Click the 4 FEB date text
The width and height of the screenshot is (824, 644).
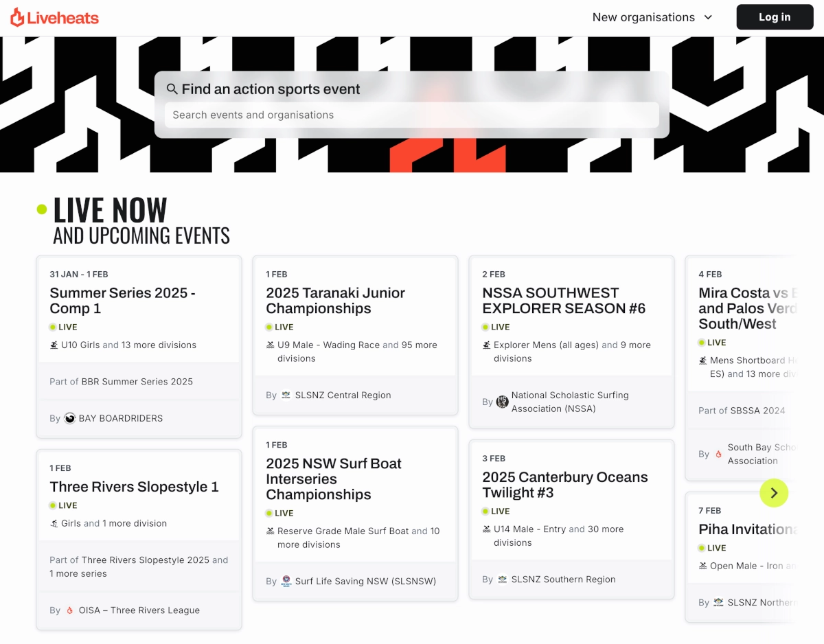pyautogui.click(x=710, y=275)
